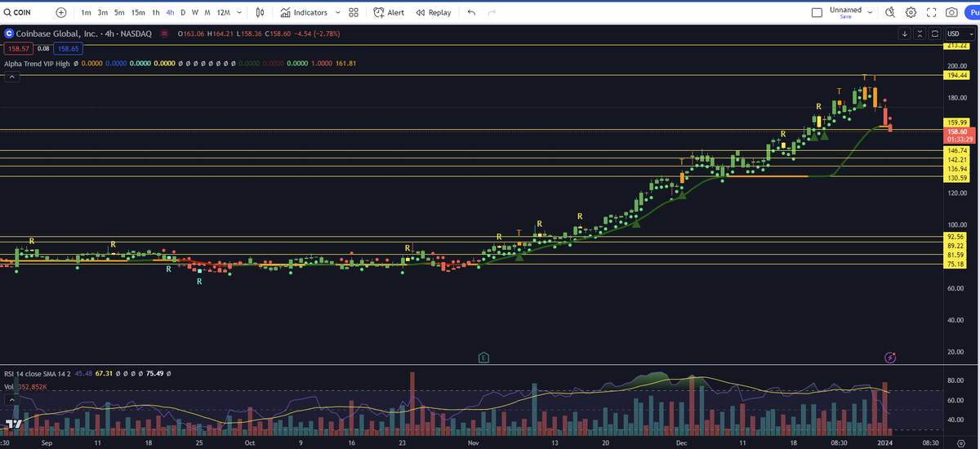
Task: Click the pink market status icon
Action: 164,34
